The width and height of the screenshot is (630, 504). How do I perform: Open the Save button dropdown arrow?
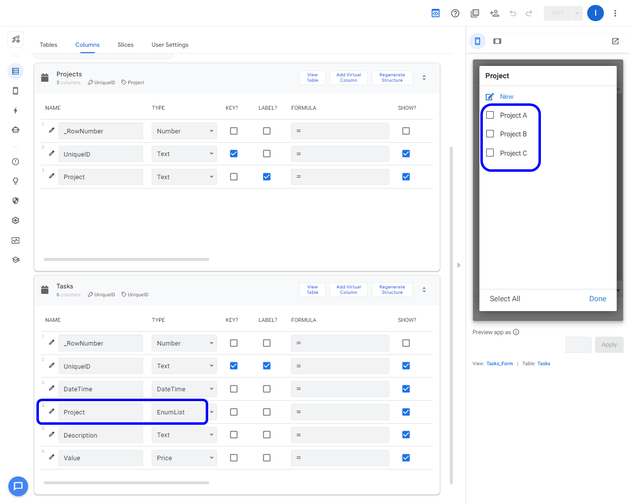(x=577, y=13)
